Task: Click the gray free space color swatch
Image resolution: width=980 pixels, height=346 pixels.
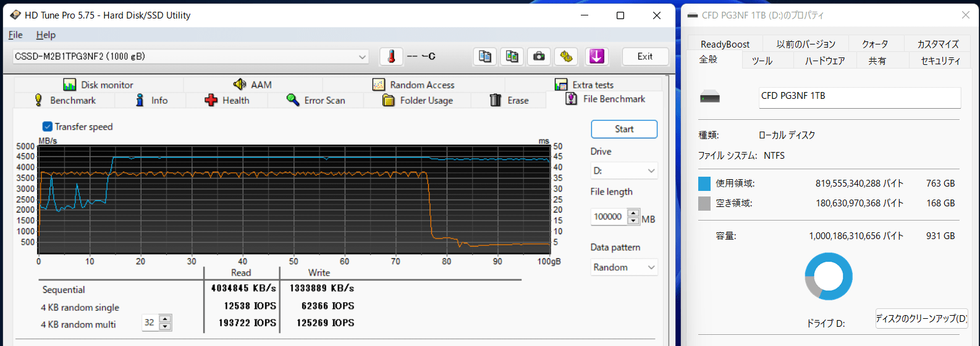Action: [x=704, y=203]
